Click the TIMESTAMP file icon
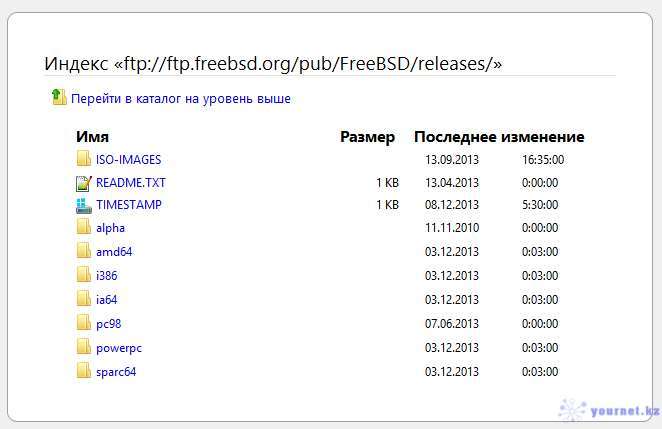 84,205
